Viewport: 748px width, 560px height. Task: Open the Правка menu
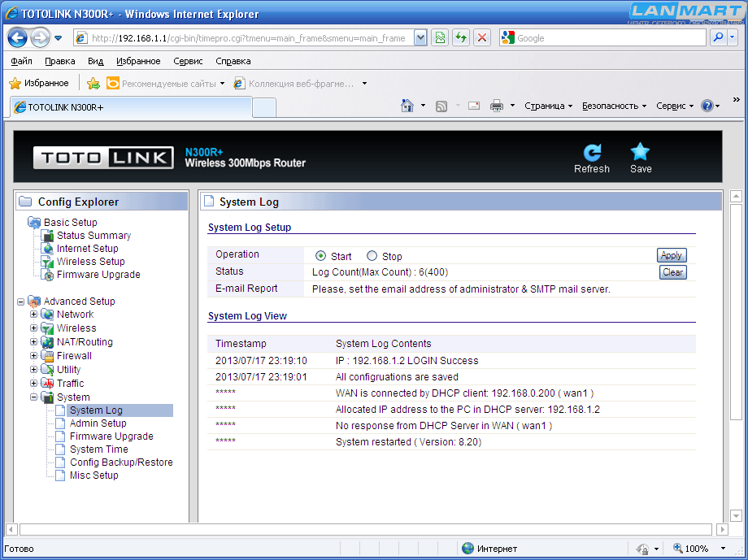(x=59, y=61)
